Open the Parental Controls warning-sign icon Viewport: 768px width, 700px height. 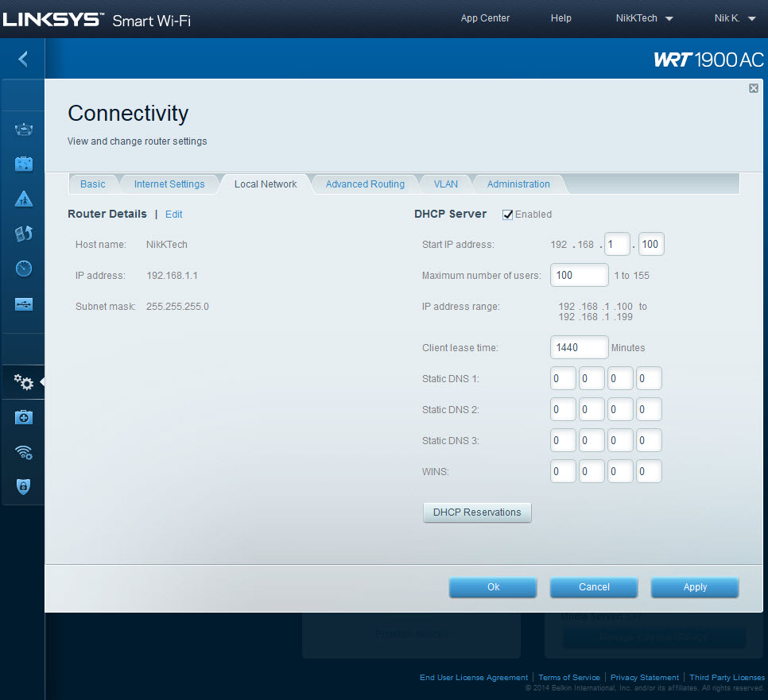click(24, 199)
